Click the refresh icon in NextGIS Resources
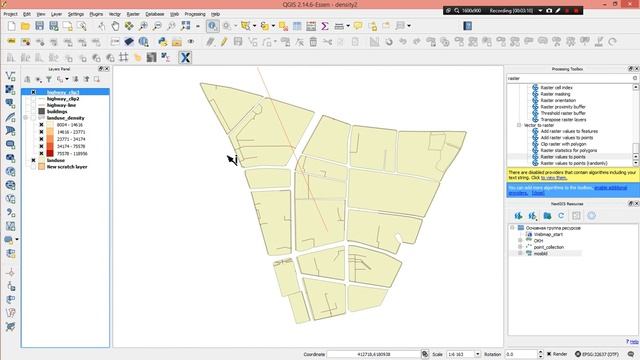This screenshot has height=360, width=640. (x=561, y=216)
